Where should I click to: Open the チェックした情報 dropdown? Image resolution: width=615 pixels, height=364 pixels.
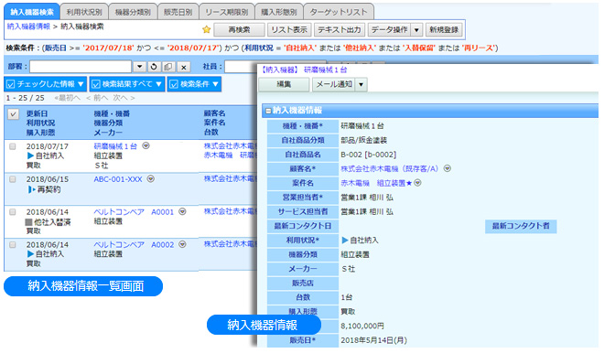coord(45,84)
